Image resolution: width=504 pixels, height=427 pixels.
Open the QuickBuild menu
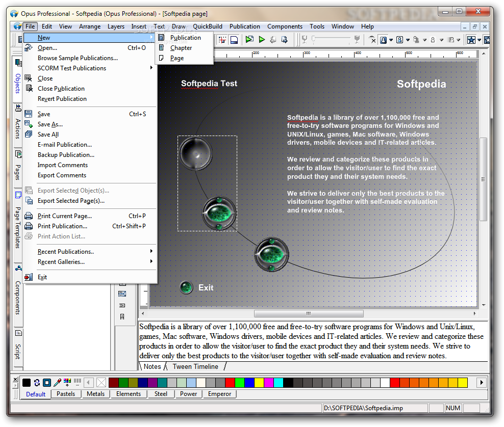click(x=207, y=26)
